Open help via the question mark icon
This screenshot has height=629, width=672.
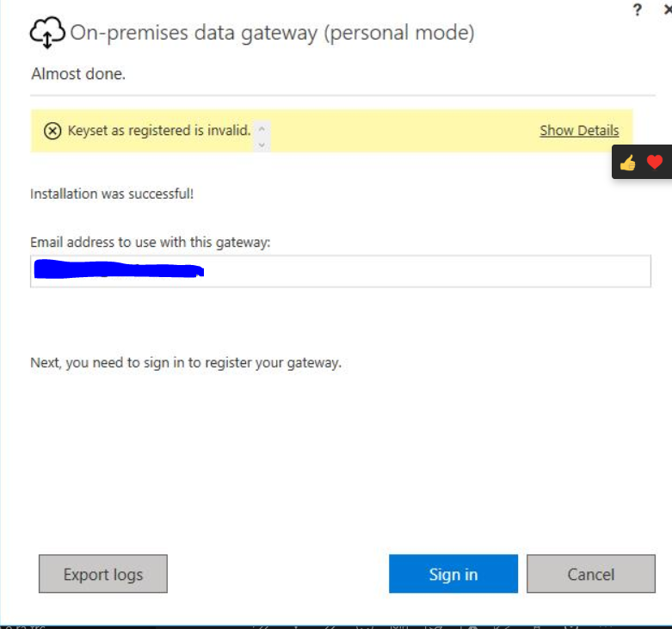[637, 10]
